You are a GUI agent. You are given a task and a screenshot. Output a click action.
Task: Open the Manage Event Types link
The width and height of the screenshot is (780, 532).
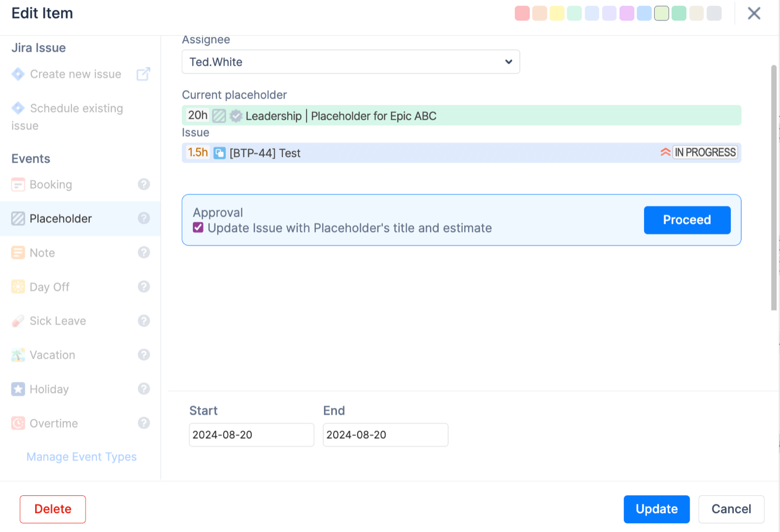(x=81, y=457)
